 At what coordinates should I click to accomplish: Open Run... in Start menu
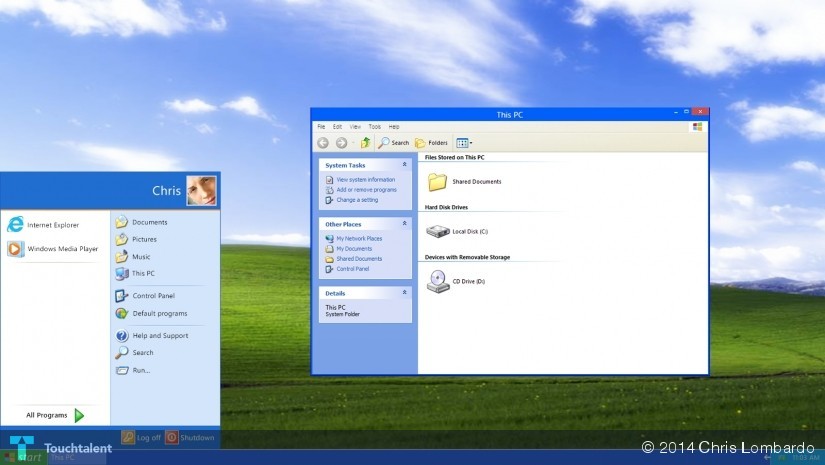point(133,370)
